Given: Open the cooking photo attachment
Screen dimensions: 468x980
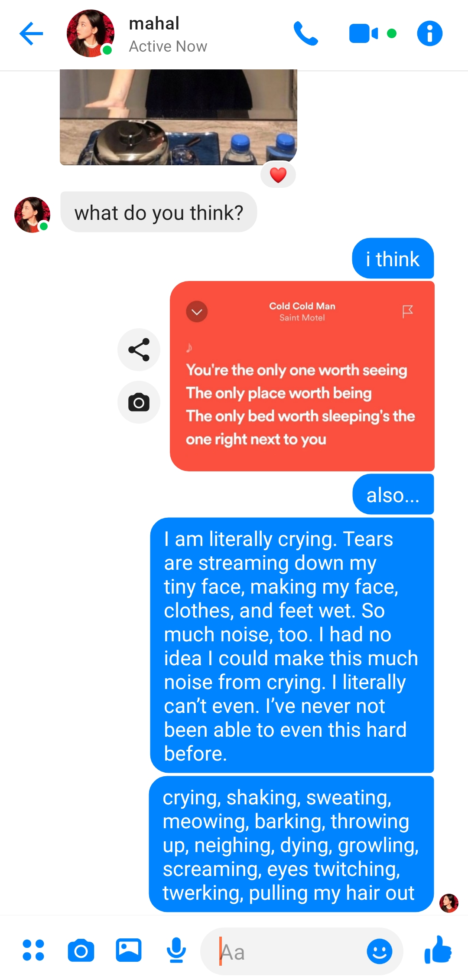Looking at the screenshot, I should pyautogui.click(x=179, y=117).
